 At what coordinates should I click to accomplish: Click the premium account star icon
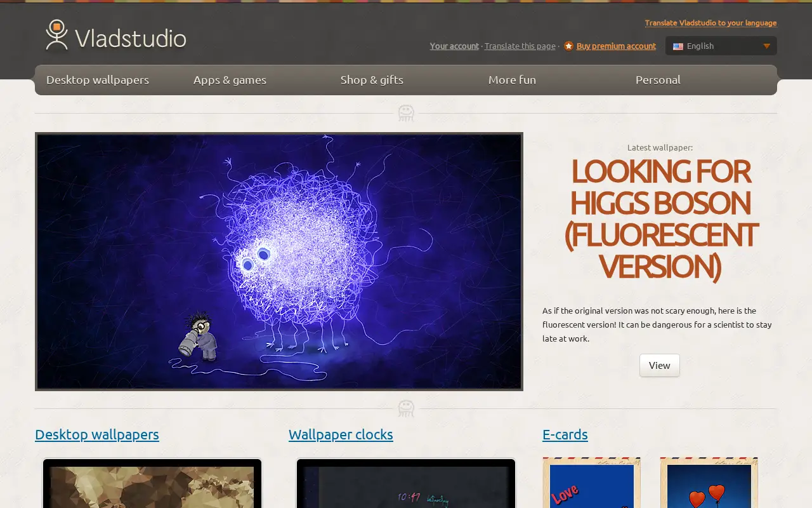568,46
